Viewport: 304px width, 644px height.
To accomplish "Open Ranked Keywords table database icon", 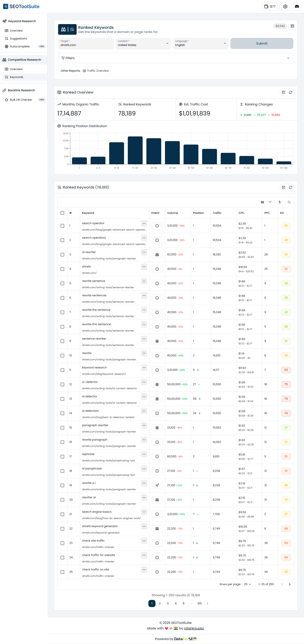I will coord(283,187).
